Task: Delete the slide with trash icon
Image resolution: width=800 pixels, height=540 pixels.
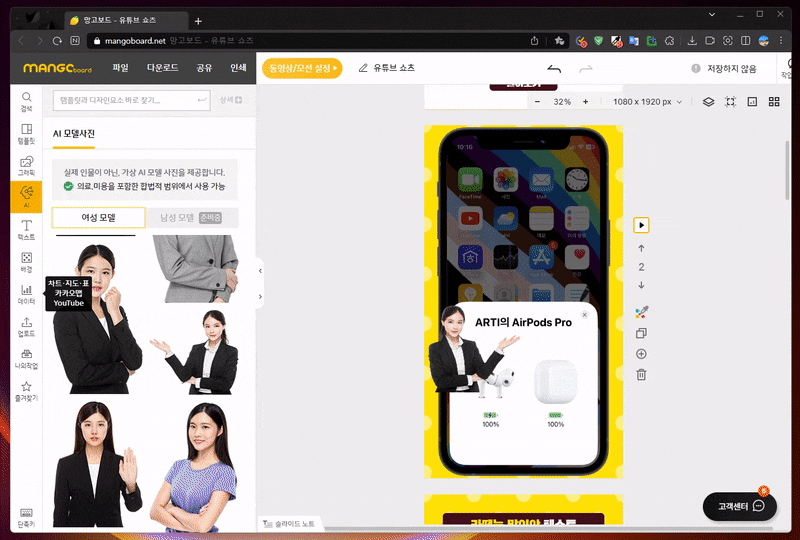Action: pyautogui.click(x=641, y=375)
